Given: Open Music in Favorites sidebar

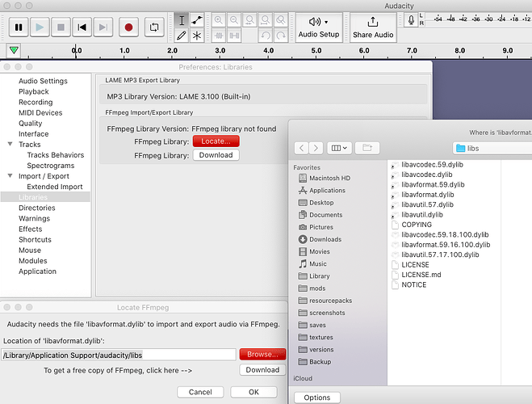Looking at the screenshot, I should point(312,263).
